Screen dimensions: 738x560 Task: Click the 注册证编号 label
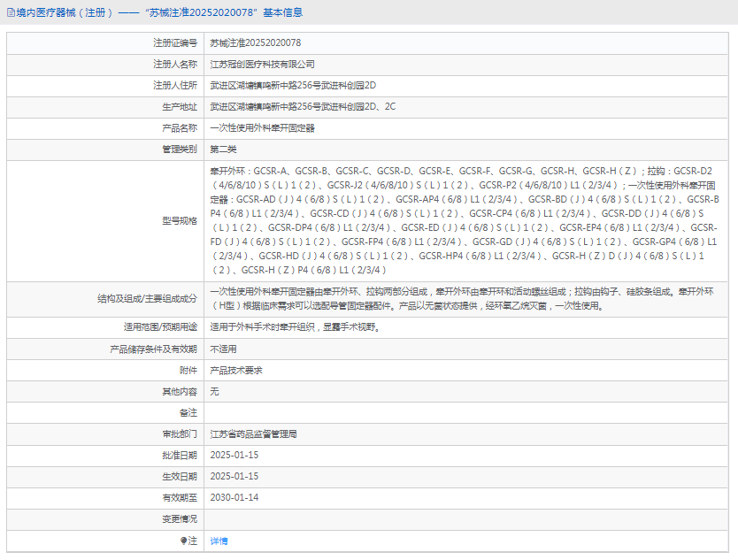click(175, 42)
